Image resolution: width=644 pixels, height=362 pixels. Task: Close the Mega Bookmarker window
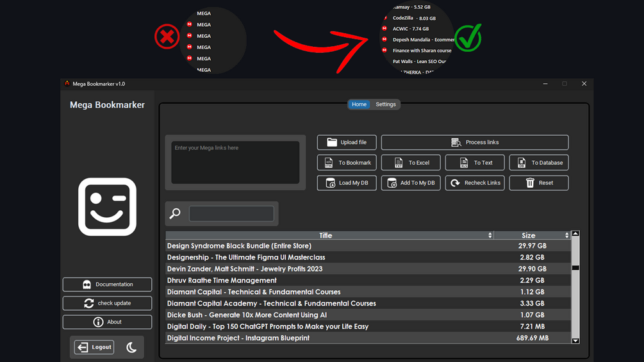[584, 84]
